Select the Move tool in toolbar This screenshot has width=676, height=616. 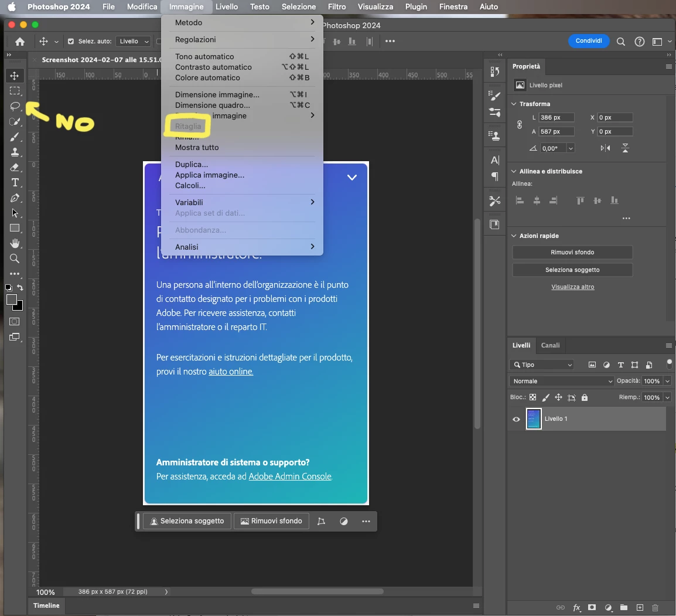[x=15, y=76]
